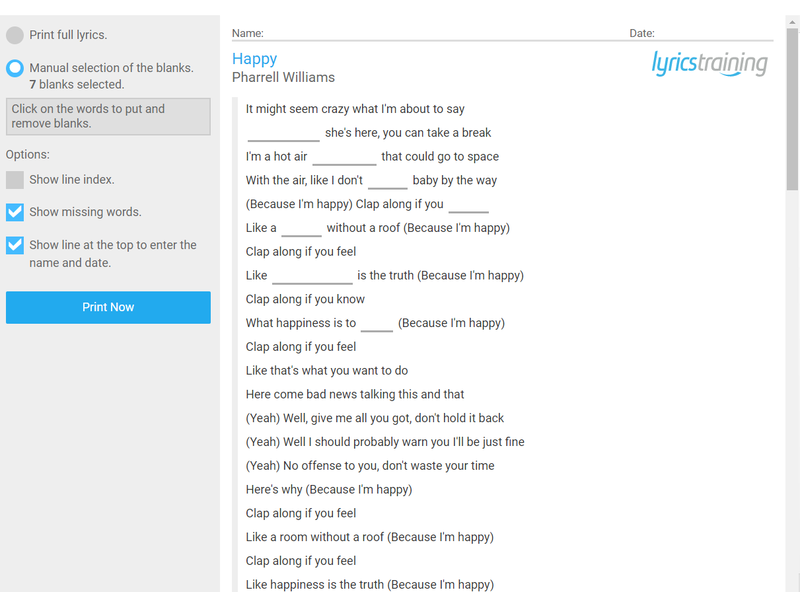Click the scrollbar up arrow

coord(792,22)
